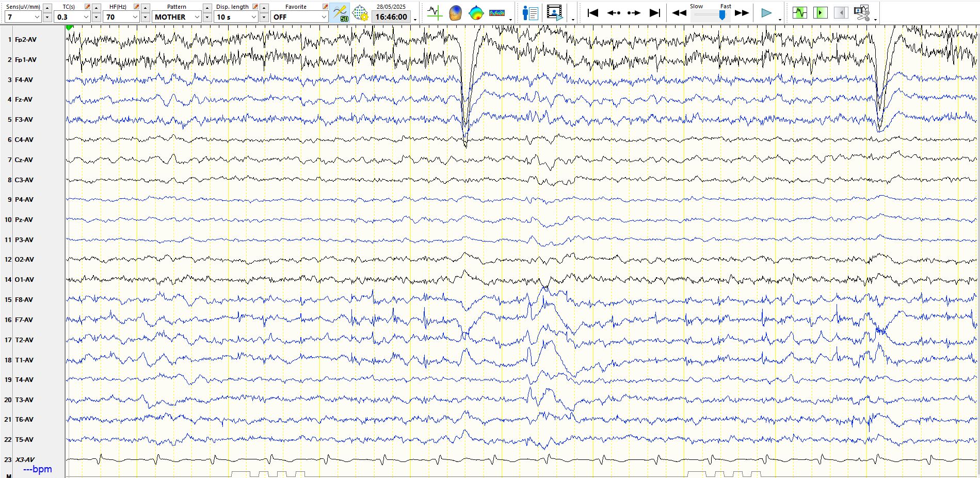The width and height of the screenshot is (980, 478).
Task: Launch the video playback window
Action: tap(555, 13)
